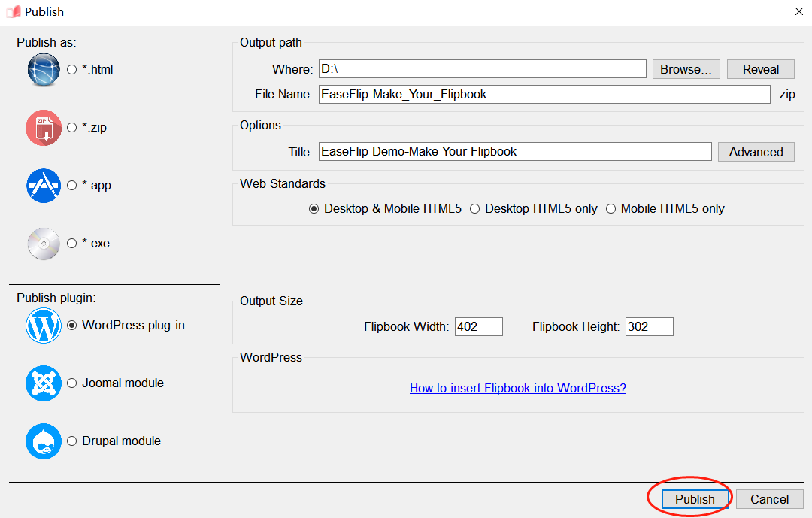Choose Mobile HTML5 only option

click(611, 209)
